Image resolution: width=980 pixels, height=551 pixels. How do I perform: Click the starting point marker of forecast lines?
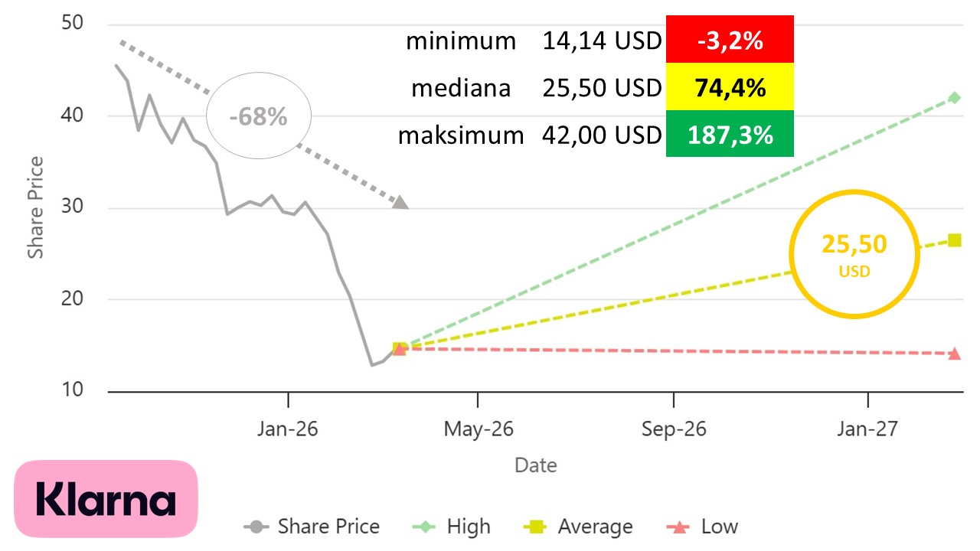click(x=399, y=348)
